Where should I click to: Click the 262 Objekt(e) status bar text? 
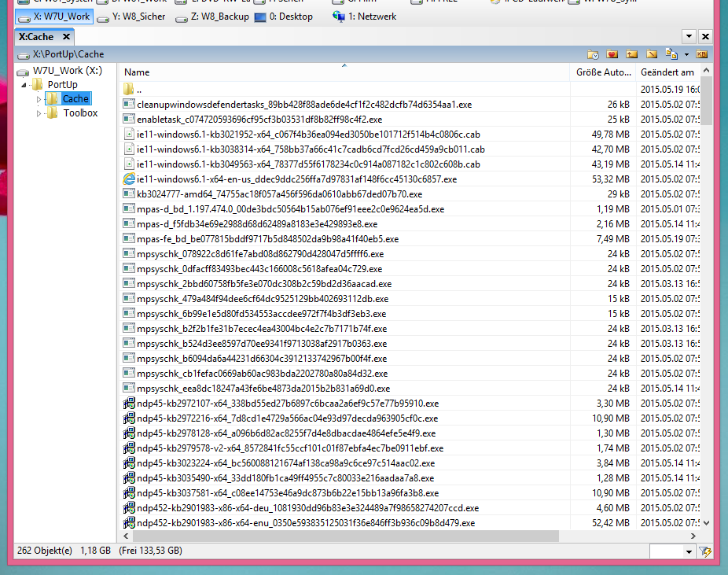click(45, 551)
